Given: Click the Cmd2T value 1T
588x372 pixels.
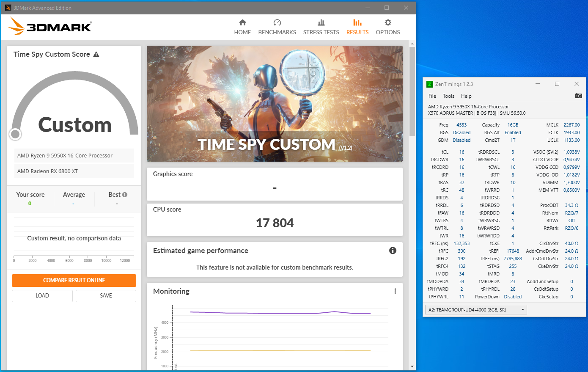Looking at the screenshot, I should click(513, 140).
